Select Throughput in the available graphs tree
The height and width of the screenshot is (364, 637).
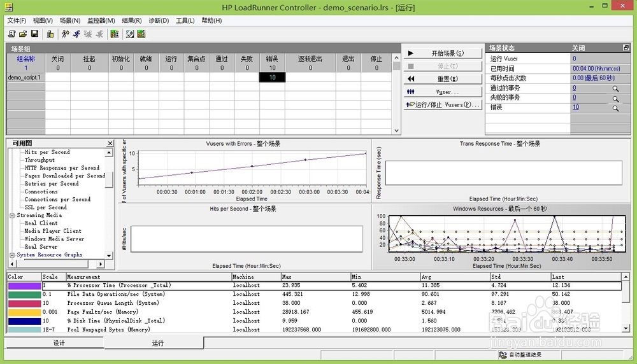point(39,160)
